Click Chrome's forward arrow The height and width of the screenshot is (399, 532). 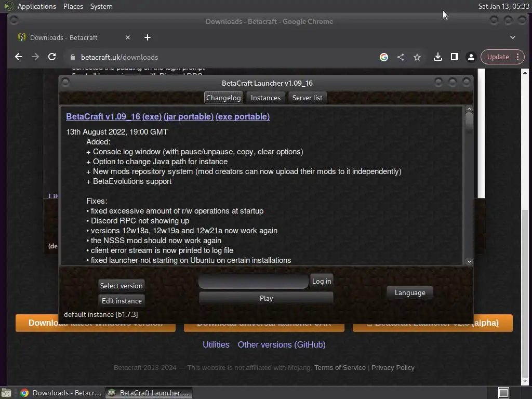35,57
